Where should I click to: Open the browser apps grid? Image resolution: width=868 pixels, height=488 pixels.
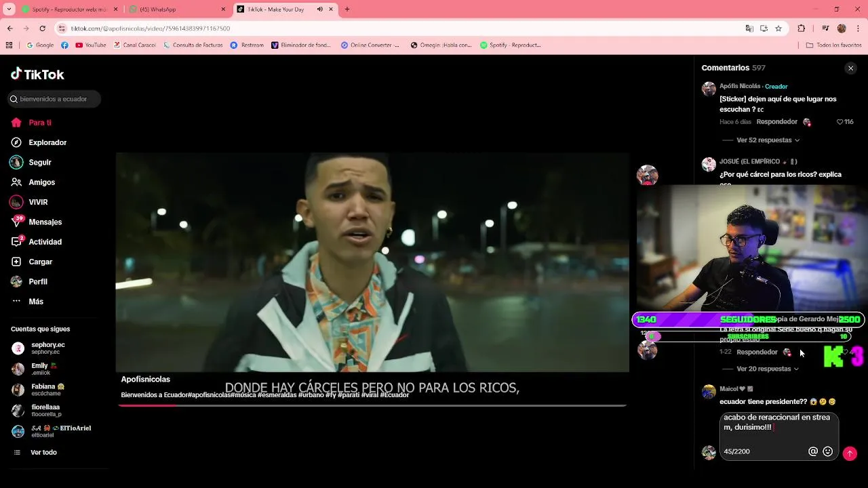tap(9, 45)
